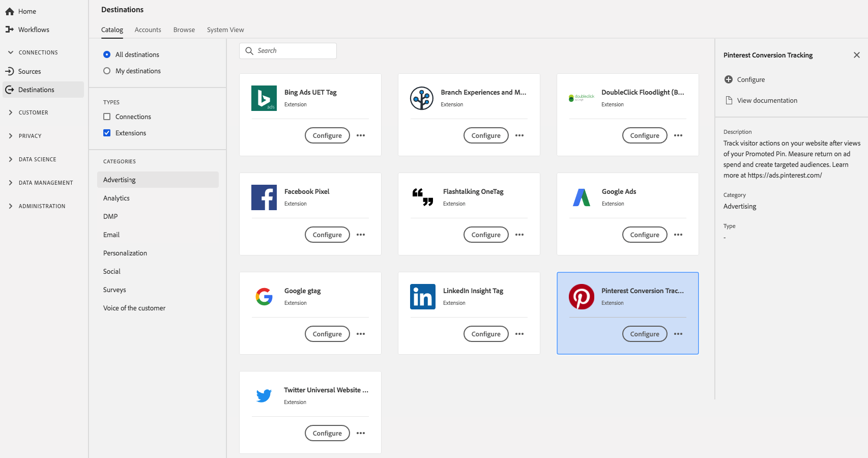Click the View documentation page icon
Screen dimensions: 868x458
729,100
